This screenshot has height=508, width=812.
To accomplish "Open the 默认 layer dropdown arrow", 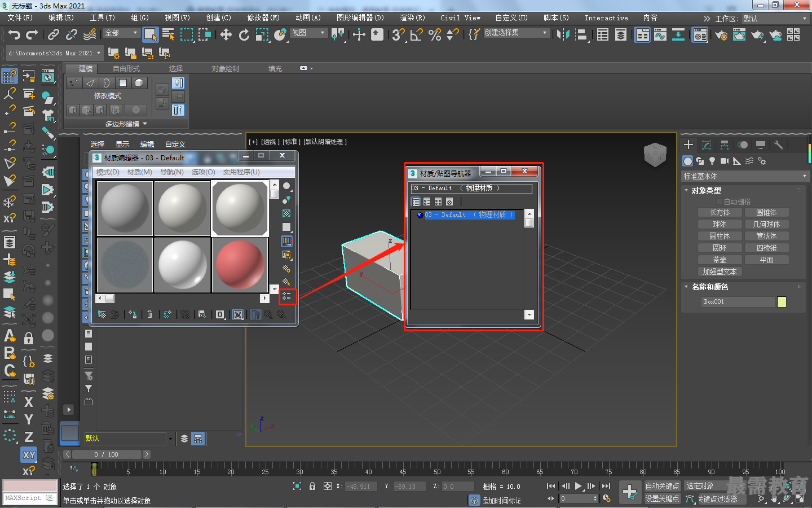I will (x=170, y=439).
